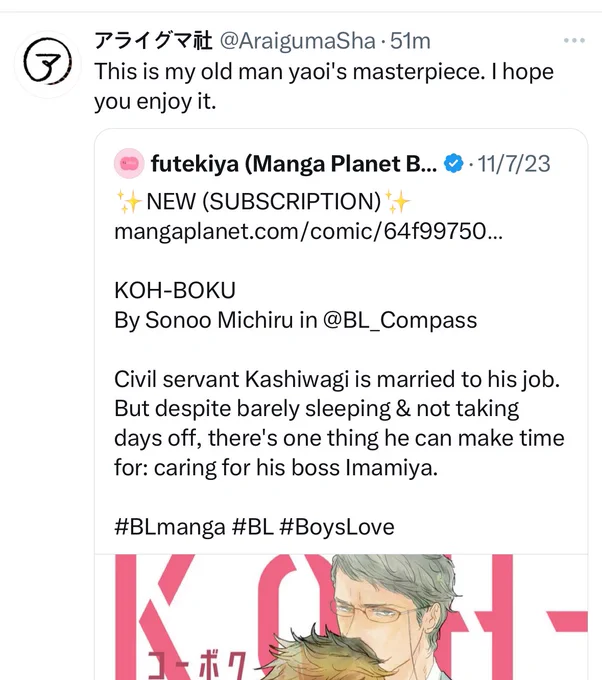The height and width of the screenshot is (680, 602).
Task: Click the #BLmanga hashtag
Action: pyautogui.click(x=170, y=527)
